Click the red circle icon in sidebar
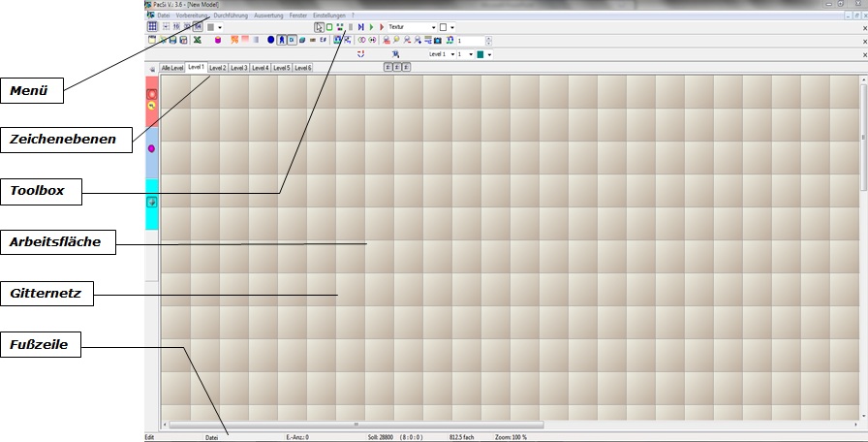This screenshot has width=868, height=442. point(152,95)
